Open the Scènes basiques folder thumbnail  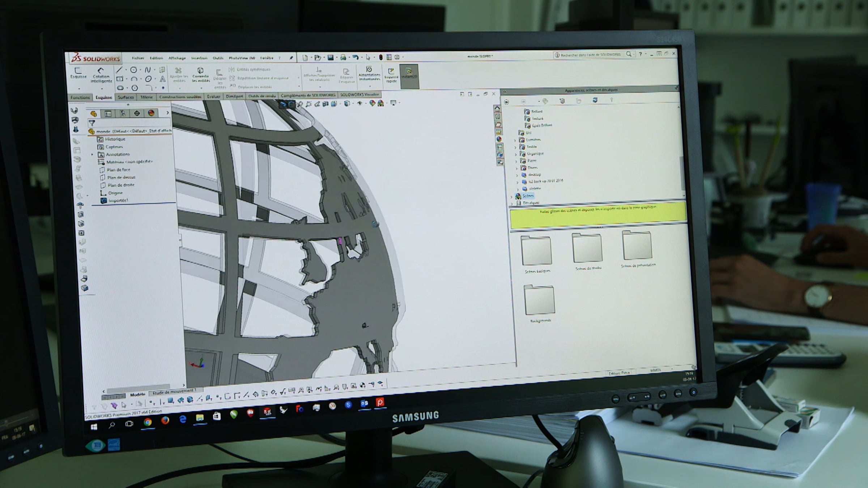click(x=537, y=254)
